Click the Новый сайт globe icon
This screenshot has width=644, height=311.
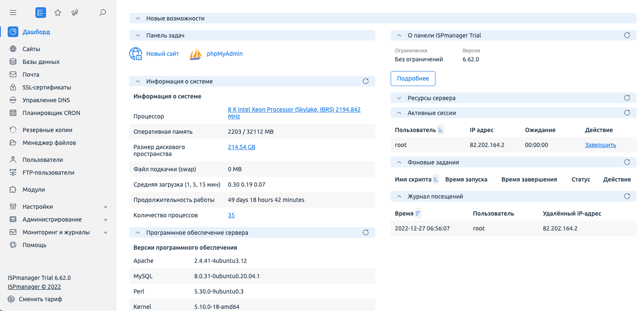click(136, 54)
